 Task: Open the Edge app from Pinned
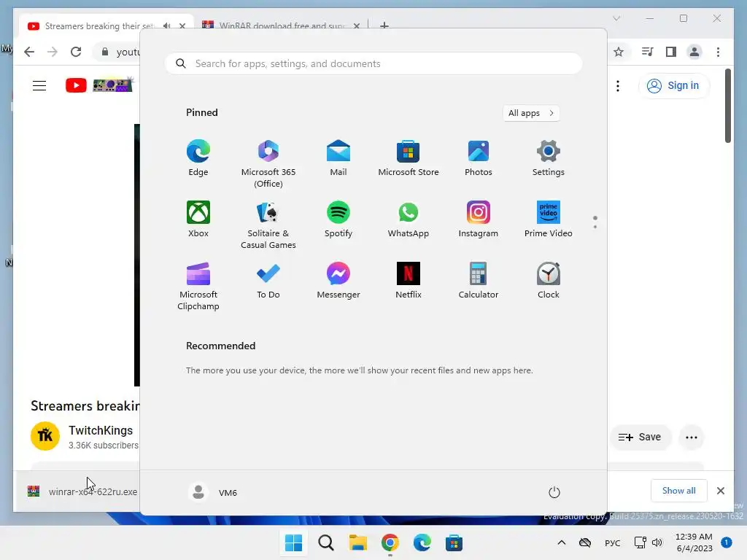[x=198, y=158]
